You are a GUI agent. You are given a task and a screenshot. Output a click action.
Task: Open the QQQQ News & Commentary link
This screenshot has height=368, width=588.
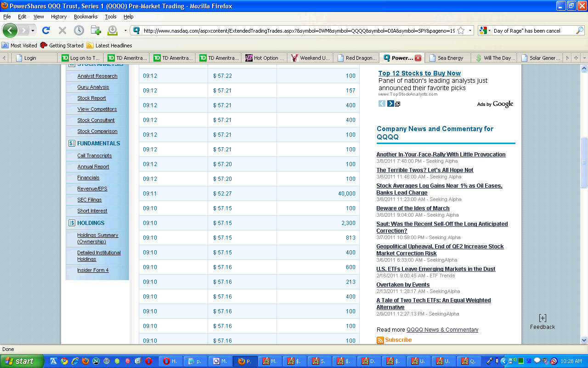pos(442,330)
